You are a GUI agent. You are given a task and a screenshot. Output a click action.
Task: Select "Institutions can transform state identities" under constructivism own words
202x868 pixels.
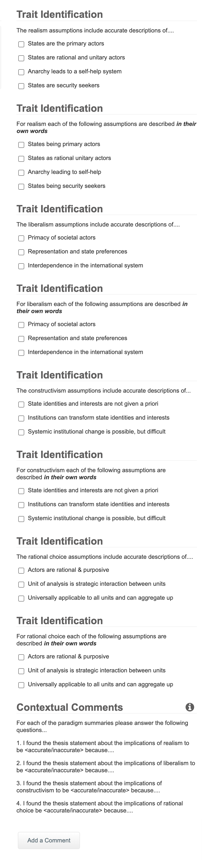pyautogui.click(x=21, y=505)
